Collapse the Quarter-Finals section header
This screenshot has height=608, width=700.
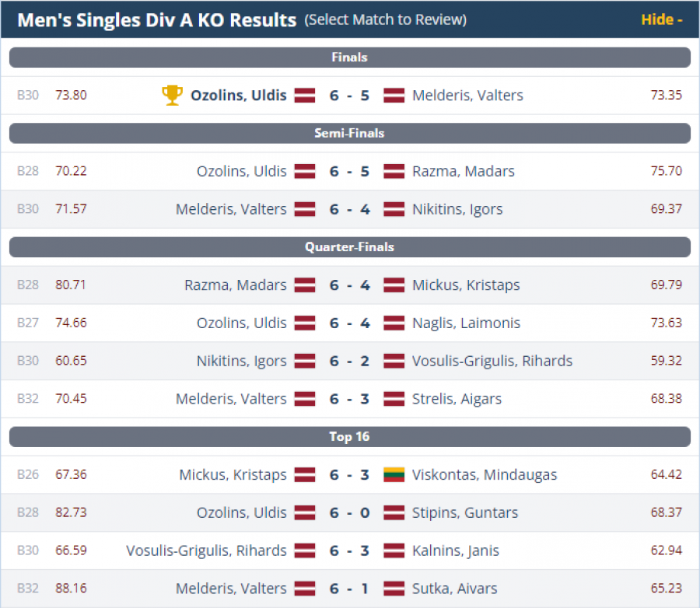(349, 247)
